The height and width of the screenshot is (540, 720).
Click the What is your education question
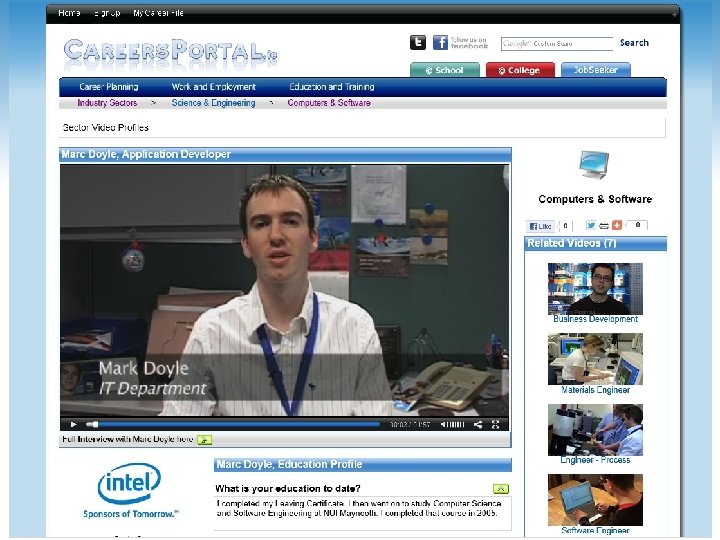287,489
